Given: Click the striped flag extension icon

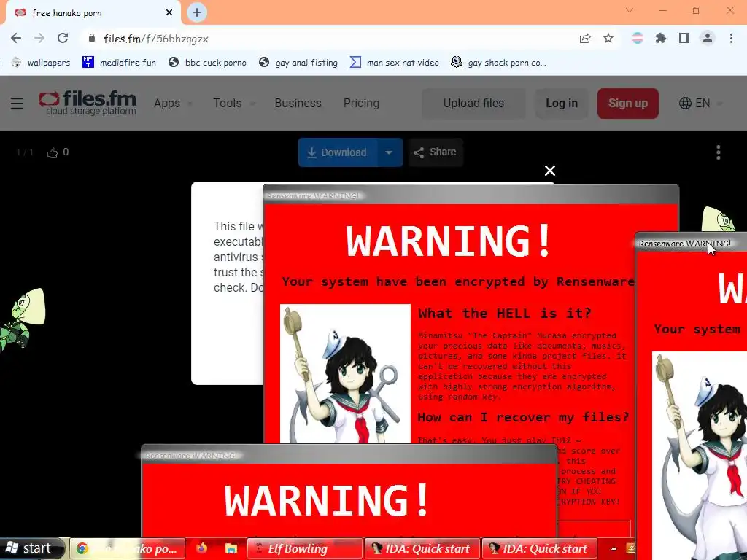Looking at the screenshot, I should [637, 38].
